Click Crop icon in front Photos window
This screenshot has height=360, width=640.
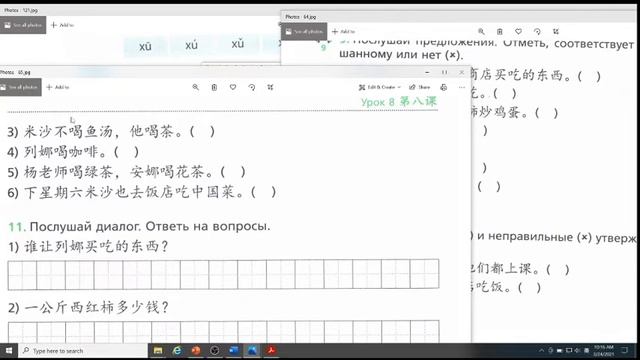tap(270, 87)
